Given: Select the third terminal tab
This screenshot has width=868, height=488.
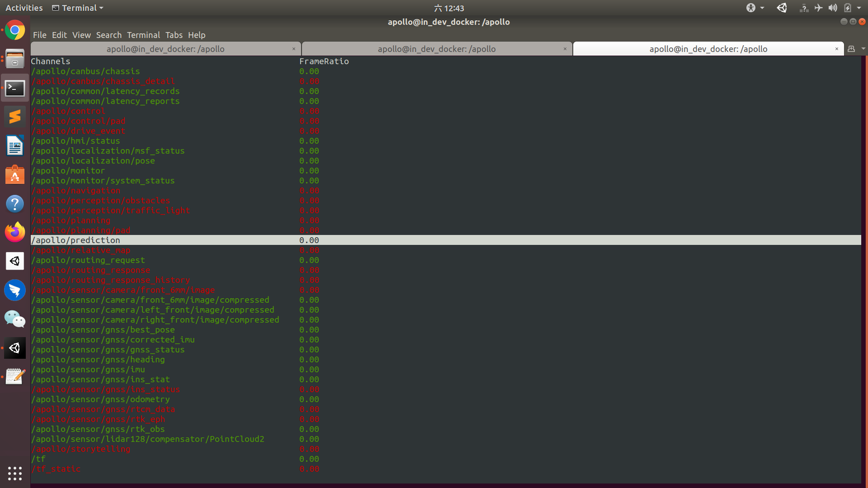Looking at the screenshot, I should [708, 49].
